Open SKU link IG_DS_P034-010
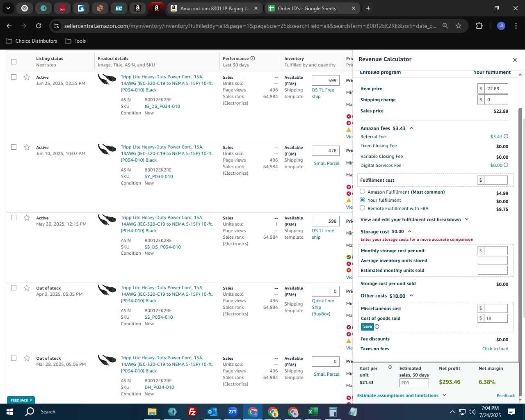Screen dimensions: 525x420 click(x=162, y=106)
